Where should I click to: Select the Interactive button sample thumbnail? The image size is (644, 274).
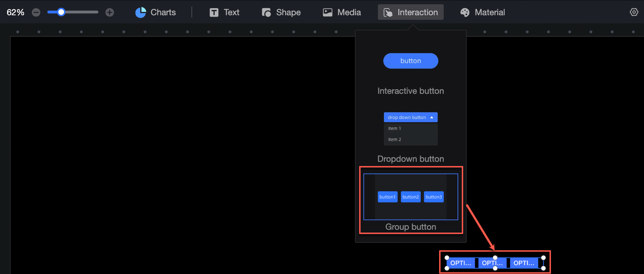tap(410, 61)
